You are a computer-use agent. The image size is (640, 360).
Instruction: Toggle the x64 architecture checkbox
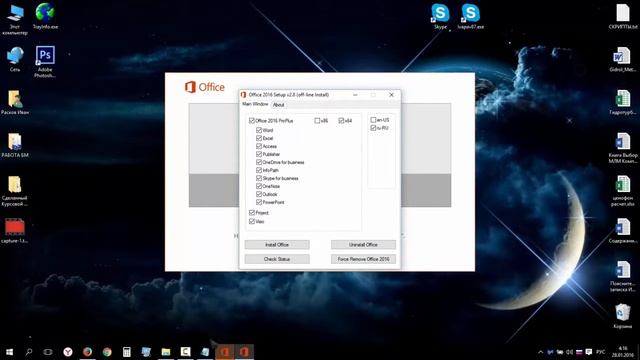pyautogui.click(x=341, y=121)
